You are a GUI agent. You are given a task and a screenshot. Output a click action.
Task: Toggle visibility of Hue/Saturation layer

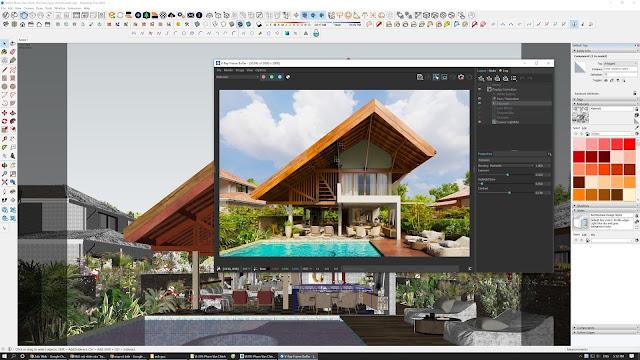[480, 98]
